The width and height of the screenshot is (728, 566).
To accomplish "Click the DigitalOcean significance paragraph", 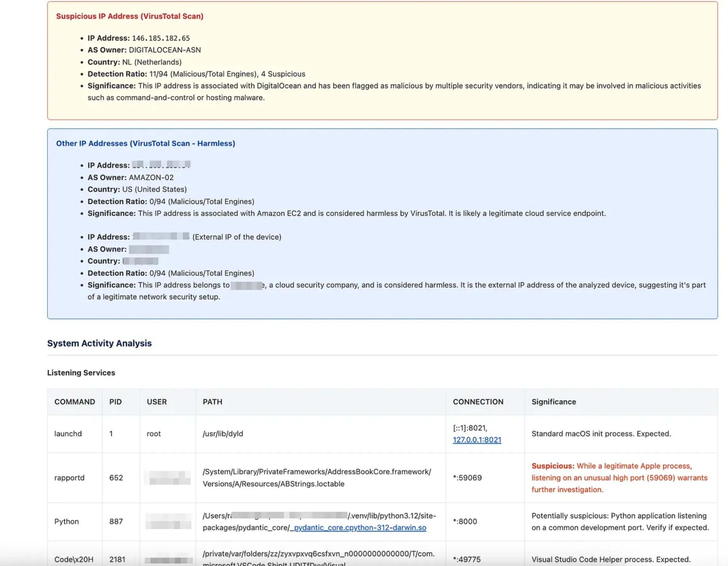I will [x=394, y=92].
